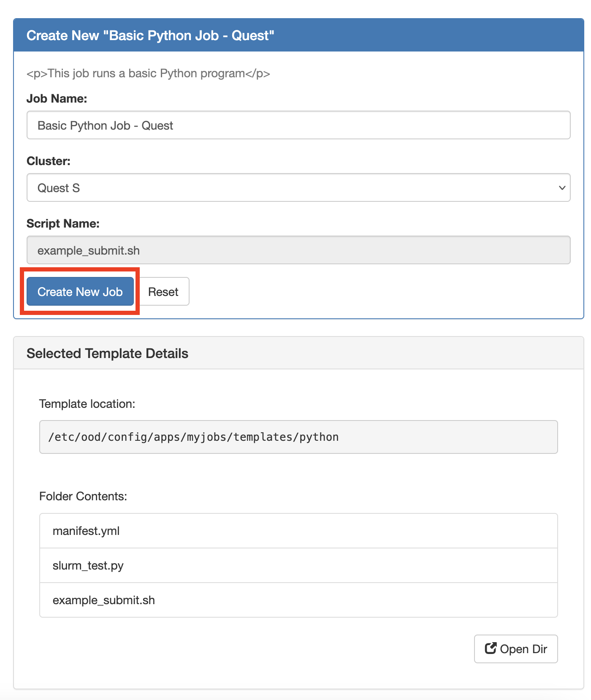591x700 pixels.
Task: Click the Template location label
Action: pyautogui.click(x=87, y=404)
